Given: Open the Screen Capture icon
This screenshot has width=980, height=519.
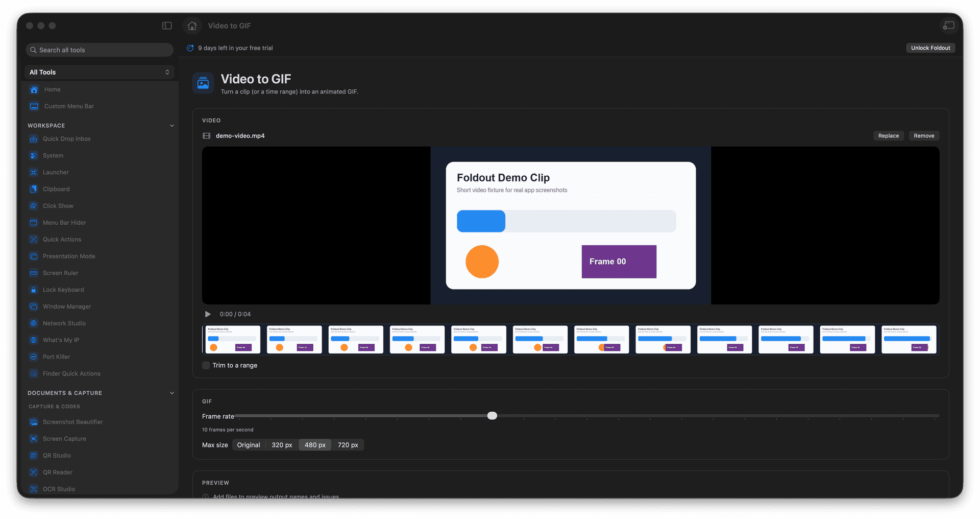Looking at the screenshot, I should coord(34,439).
